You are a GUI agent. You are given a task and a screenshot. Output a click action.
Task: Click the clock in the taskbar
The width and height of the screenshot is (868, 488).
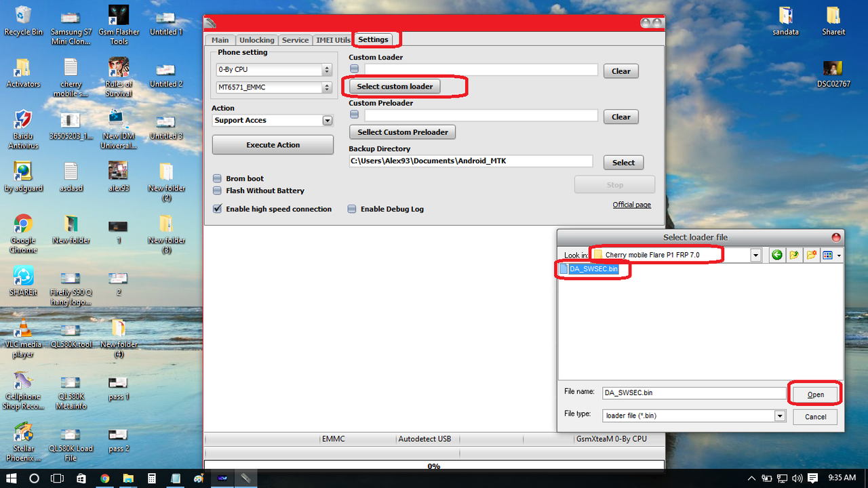pos(842,479)
